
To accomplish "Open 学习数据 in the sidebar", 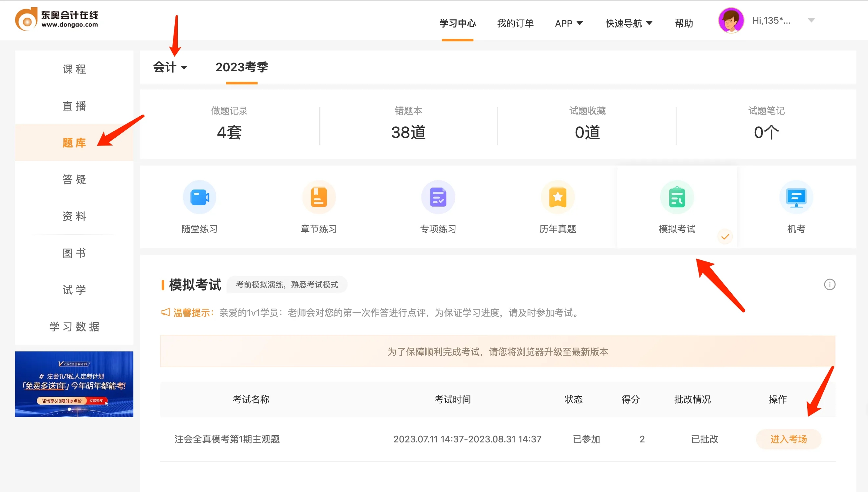I will tap(74, 327).
